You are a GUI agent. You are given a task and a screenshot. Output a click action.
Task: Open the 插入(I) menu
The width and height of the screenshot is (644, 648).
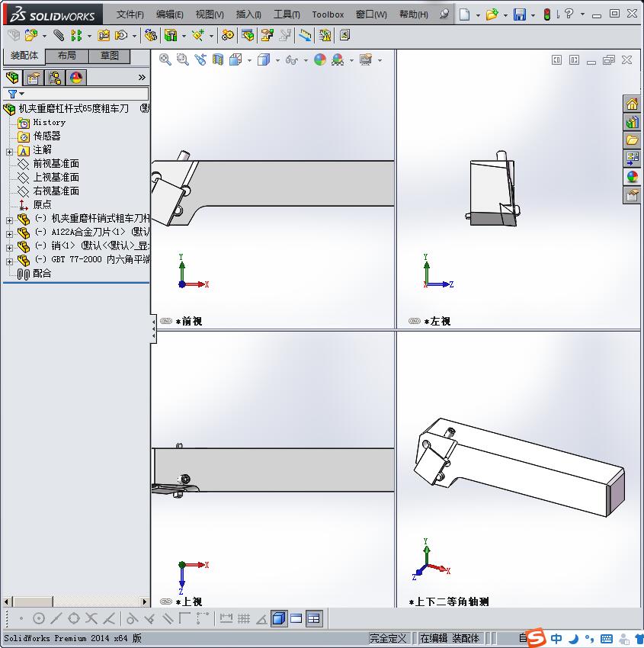click(248, 14)
